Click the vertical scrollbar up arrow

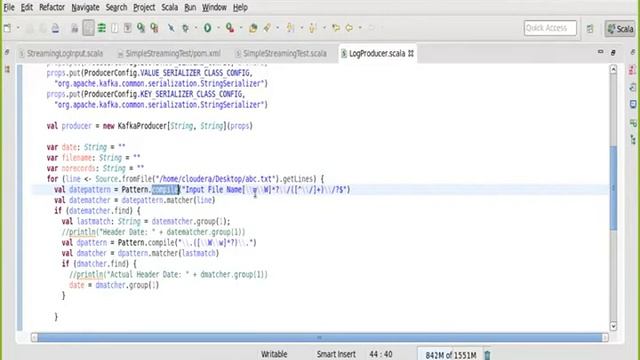(x=613, y=70)
